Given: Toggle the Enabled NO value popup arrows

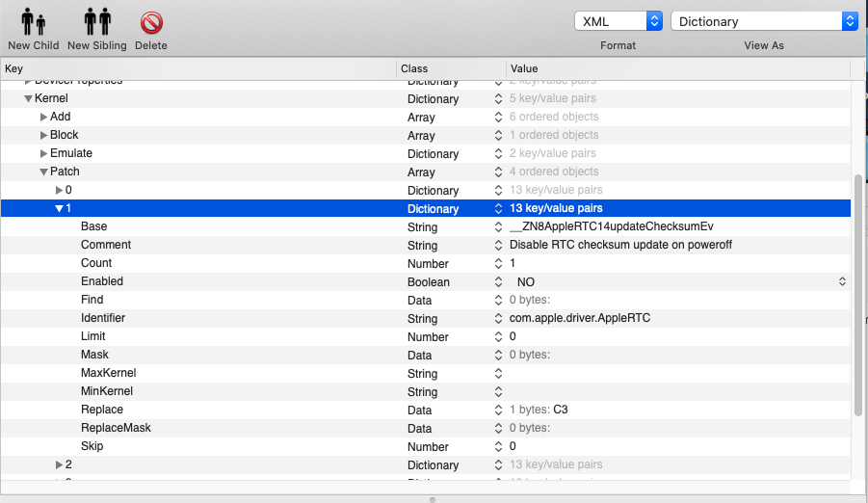Looking at the screenshot, I should click(x=842, y=281).
